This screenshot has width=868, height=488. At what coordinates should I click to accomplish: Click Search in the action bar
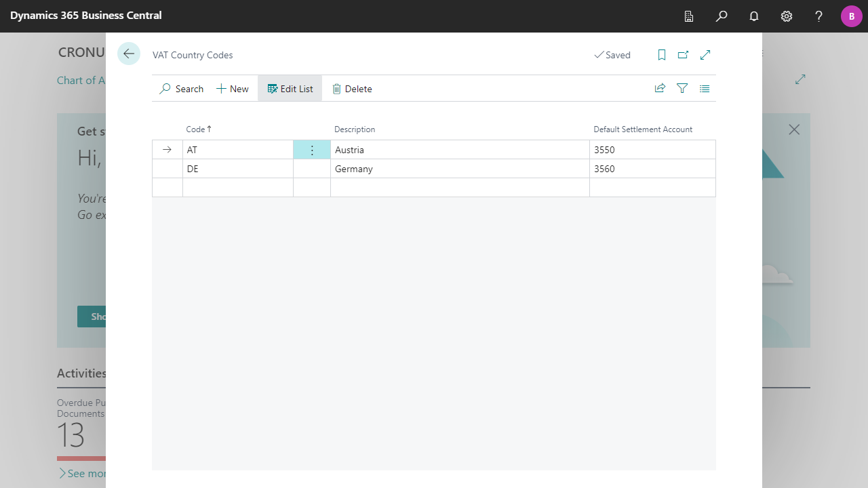click(x=182, y=89)
